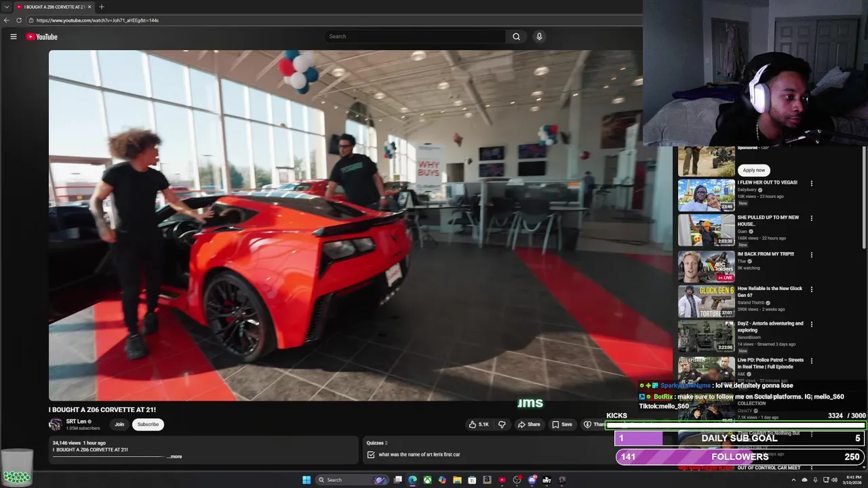Image resolution: width=868 pixels, height=488 pixels.
Task: Select the "I BOUGHT A Z06 CORVETTE AT 2" tab
Action: point(53,7)
